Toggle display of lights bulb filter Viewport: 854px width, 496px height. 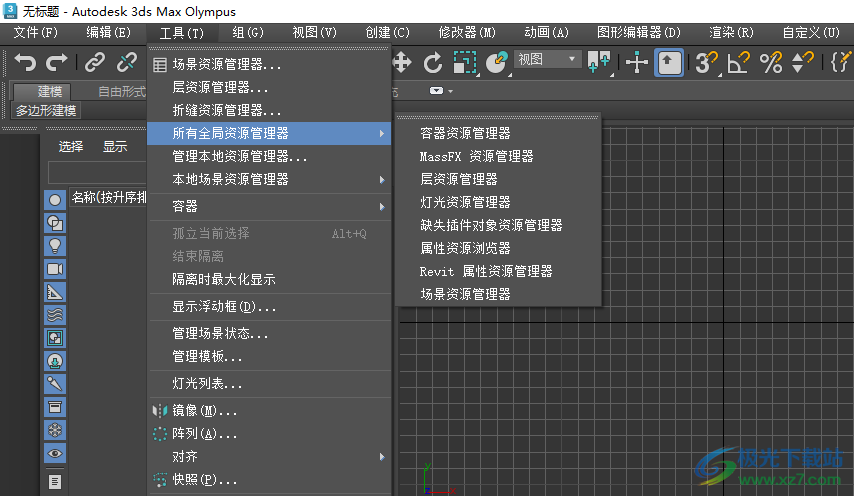(55, 246)
